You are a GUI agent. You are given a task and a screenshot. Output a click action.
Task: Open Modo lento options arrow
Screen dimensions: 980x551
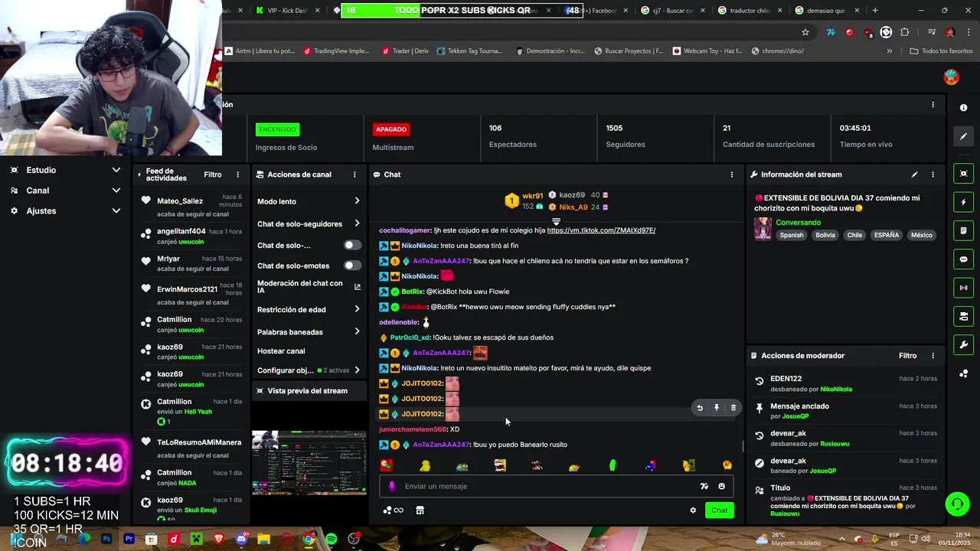click(357, 201)
